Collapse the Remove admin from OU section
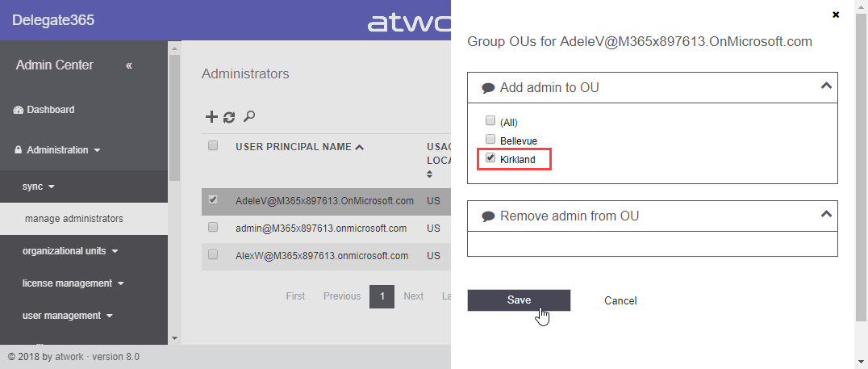The width and height of the screenshot is (868, 369). (825, 214)
